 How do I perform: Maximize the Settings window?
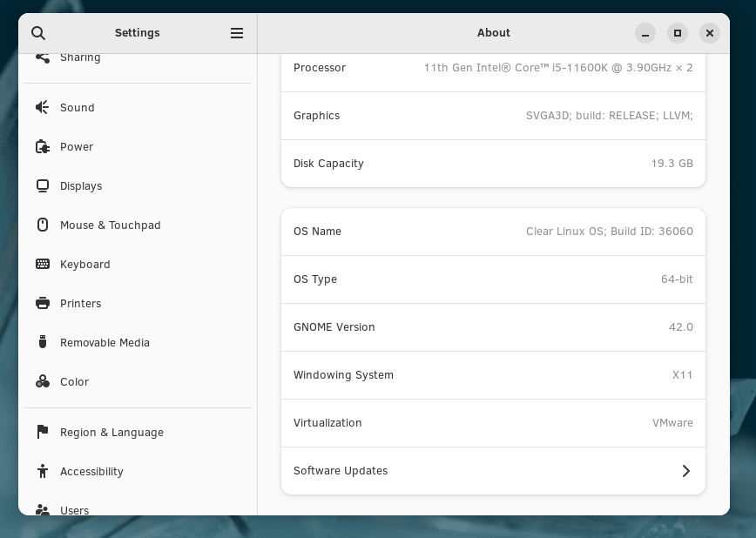click(678, 33)
